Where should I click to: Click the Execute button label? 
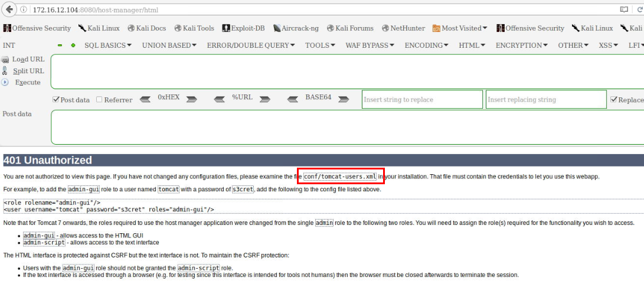pyautogui.click(x=28, y=83)
